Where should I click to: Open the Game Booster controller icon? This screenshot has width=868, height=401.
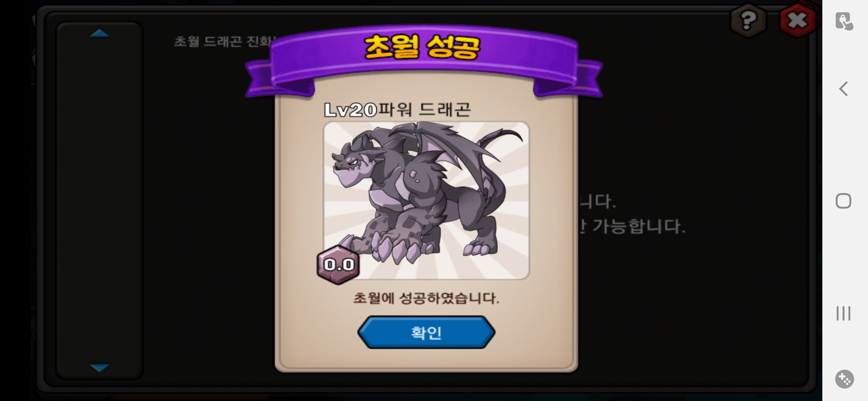pos(844,379)
